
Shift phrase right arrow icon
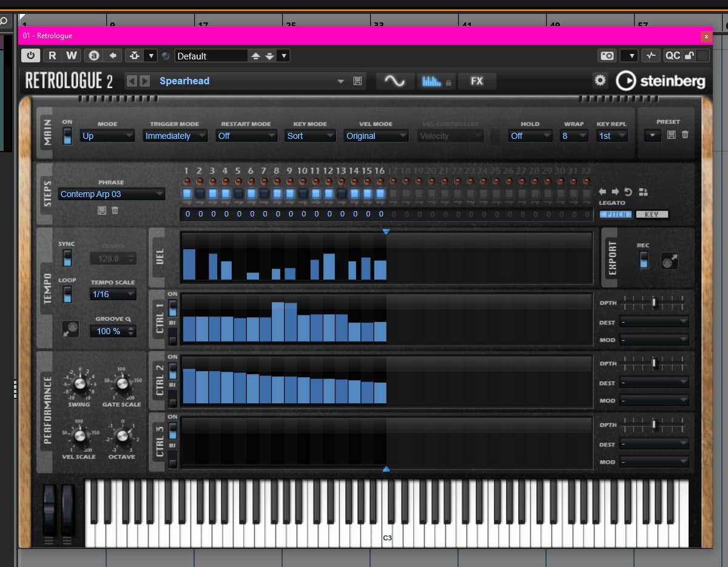pos(616,192)
